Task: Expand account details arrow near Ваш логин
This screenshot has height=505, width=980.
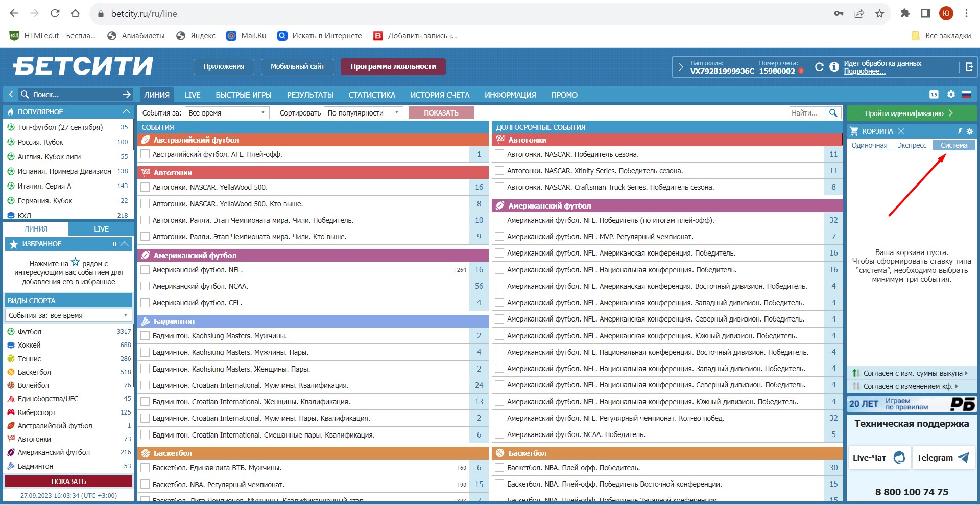Action: (681, 67)
